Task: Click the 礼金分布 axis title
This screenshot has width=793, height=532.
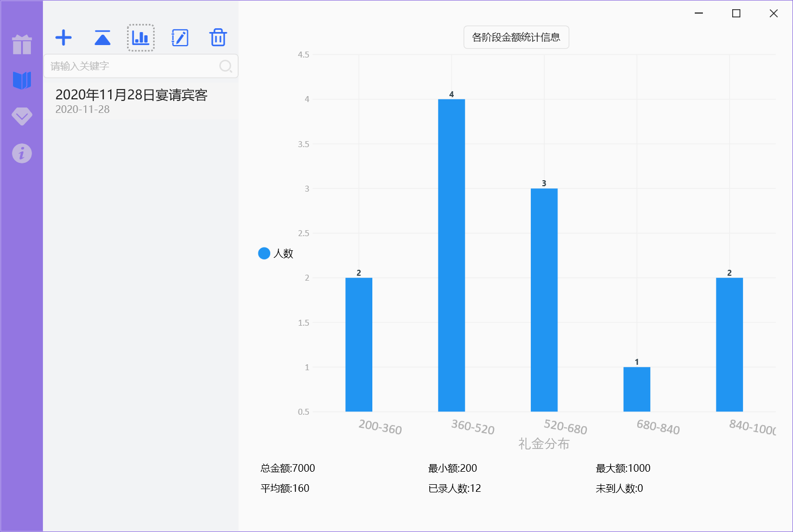Action: tap(543, 444)
